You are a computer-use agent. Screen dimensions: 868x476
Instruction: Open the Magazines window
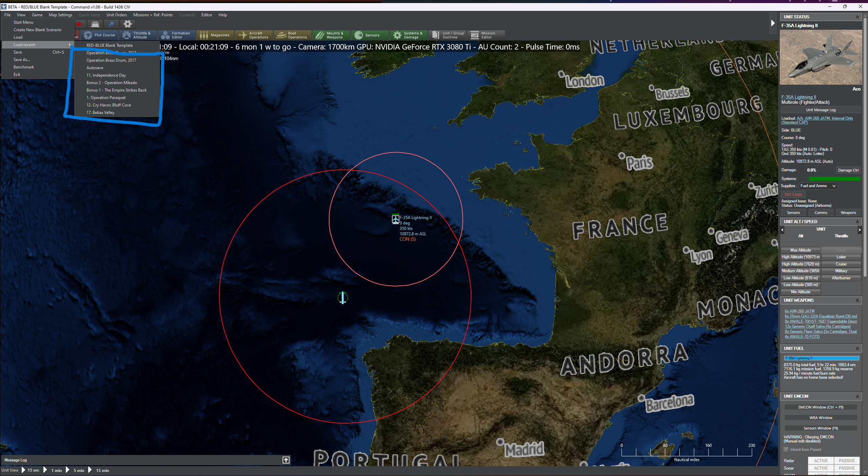(x=215, y=35)
